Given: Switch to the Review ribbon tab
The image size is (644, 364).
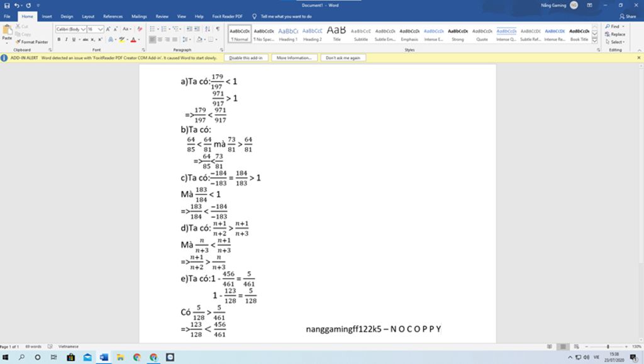Looking at the screenshot, I should tap(162, 16).
